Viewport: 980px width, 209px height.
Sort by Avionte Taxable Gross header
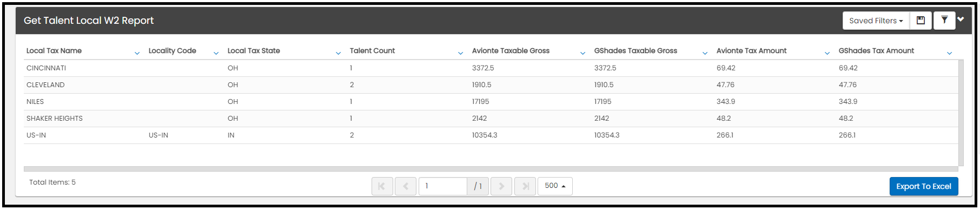tap(511, 51)
